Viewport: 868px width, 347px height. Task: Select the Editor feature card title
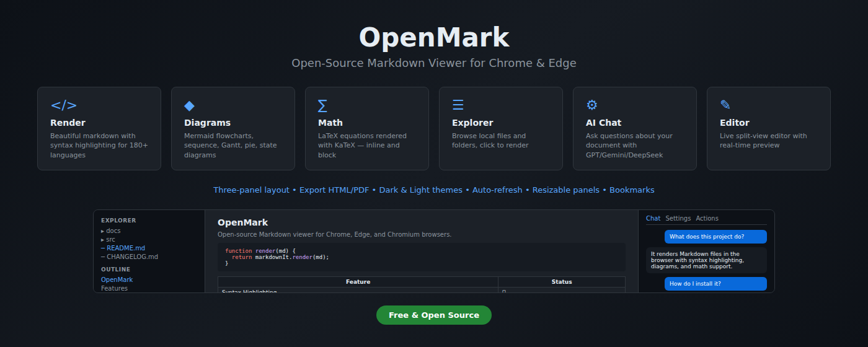pyautogui.click(x=734, y=123)
